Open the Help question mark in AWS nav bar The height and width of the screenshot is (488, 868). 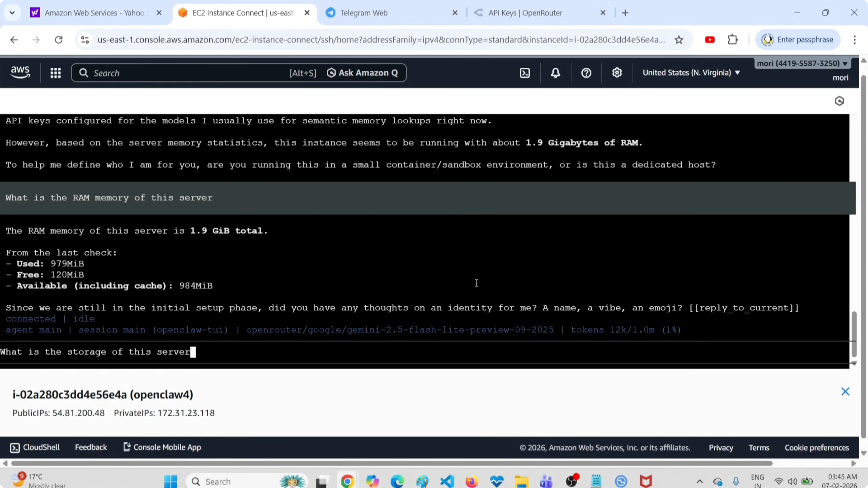click(586, 72)
